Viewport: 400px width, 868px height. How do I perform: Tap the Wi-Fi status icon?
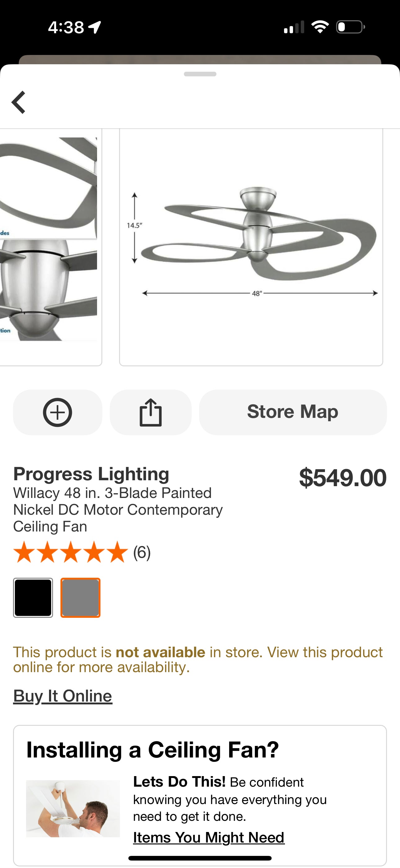[x=320, y=27]
